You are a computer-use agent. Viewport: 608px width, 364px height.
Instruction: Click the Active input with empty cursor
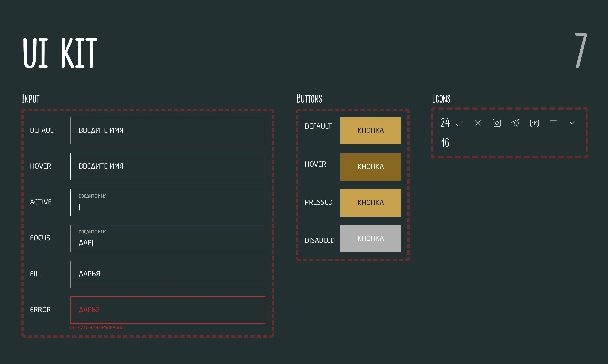tap(167, 202)
